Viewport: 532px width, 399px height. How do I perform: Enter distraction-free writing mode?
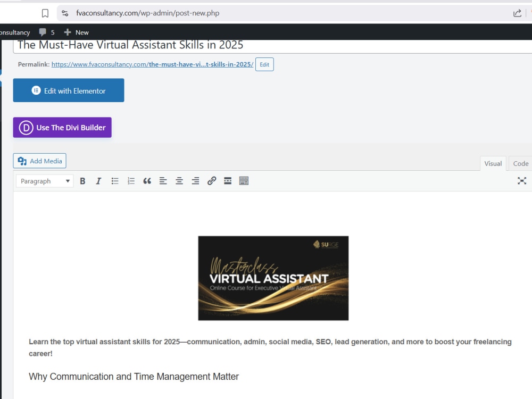pyautogui.click(x=522, y=181)
